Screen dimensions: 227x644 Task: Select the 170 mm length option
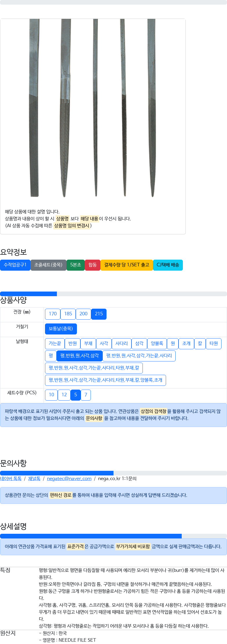pos(53,314)
